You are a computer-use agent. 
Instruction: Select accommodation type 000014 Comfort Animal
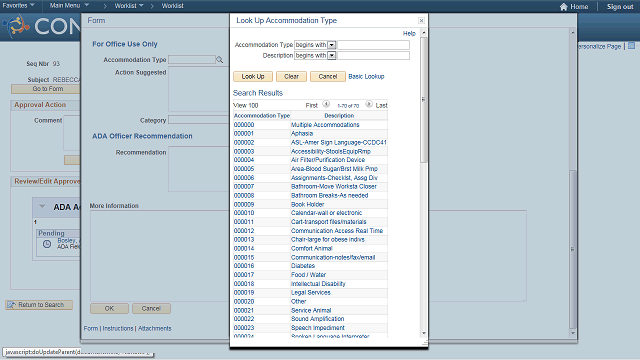244,249
